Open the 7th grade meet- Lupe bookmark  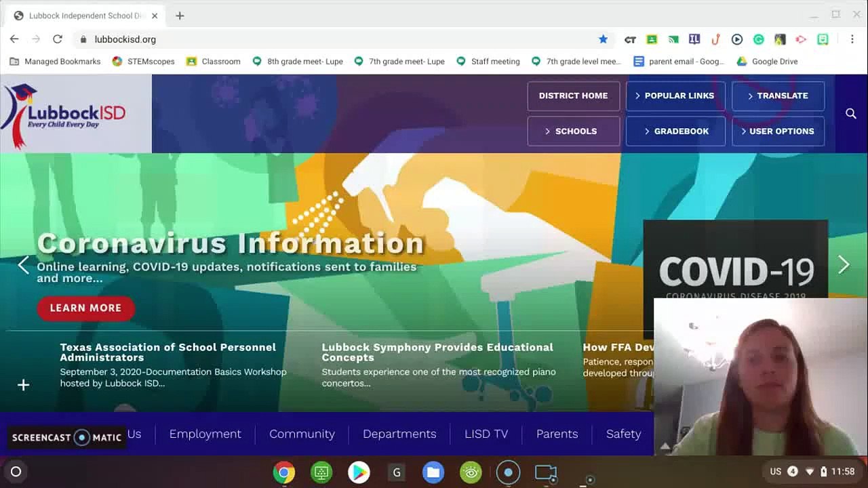coord(399,61)
